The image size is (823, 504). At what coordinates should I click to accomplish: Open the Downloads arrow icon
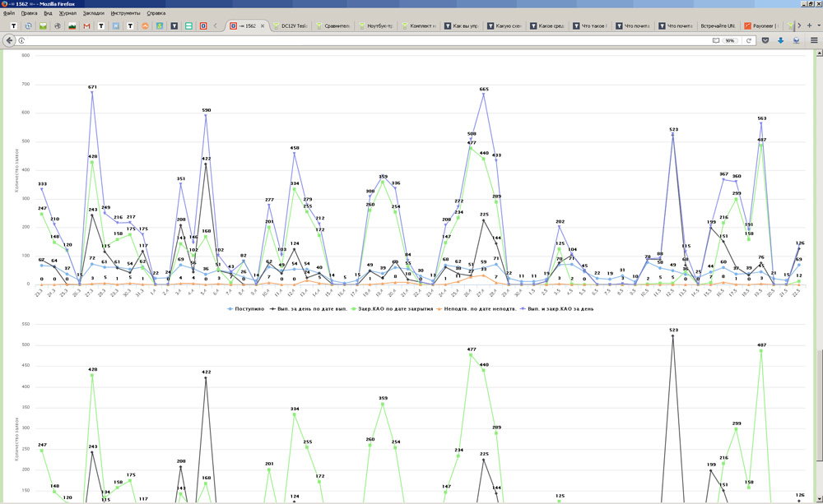pyautogui.click(x=781, y=40)
